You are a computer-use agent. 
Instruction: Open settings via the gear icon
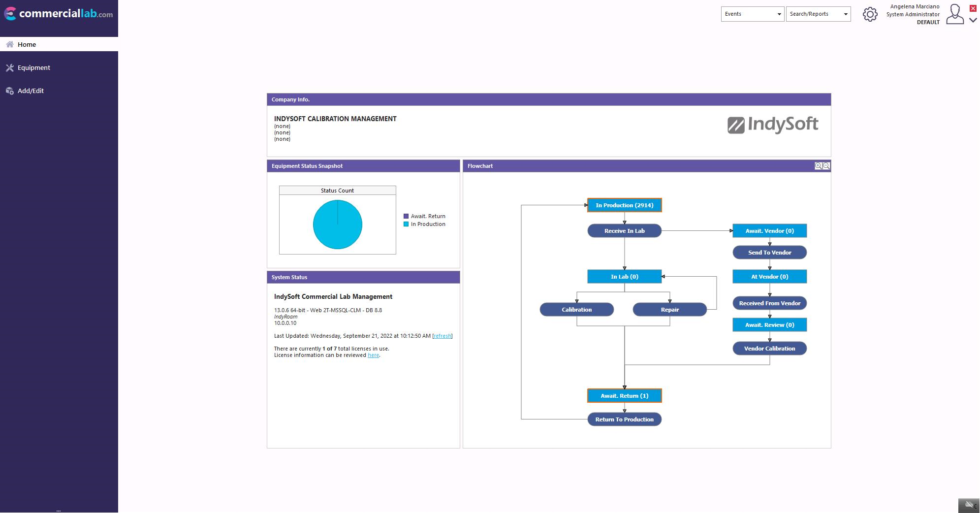point(870,14)
